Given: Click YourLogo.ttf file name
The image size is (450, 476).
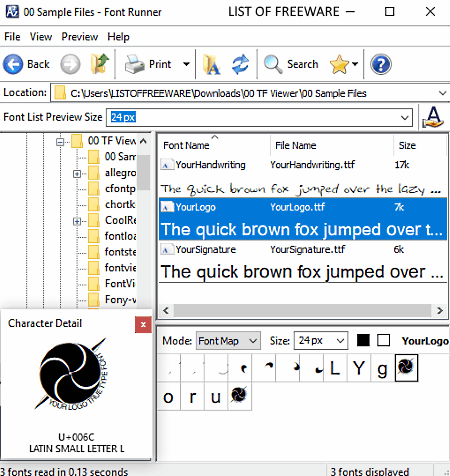Looking at the screenshot, I should click(x=297, y=207).
